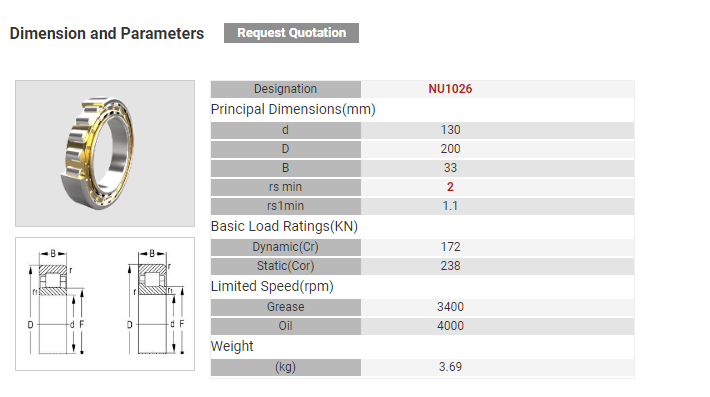
Task: Click the Designation header cell
Action: click(x=286, y=89)
